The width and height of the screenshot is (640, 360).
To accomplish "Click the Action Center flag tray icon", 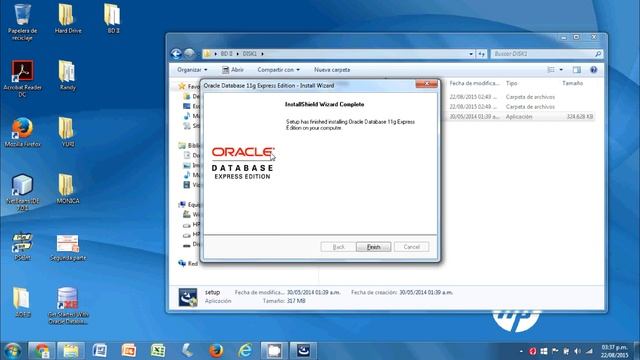I will point(555,351).
